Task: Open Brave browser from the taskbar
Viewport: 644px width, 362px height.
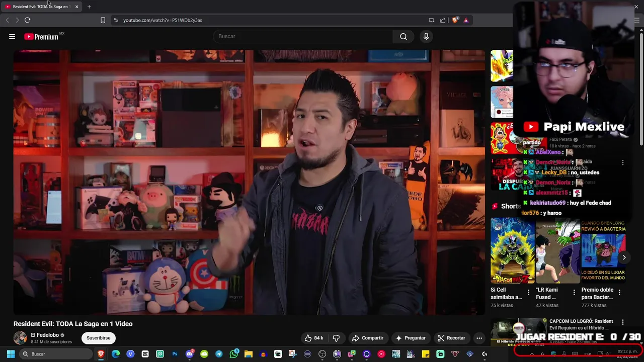Action: [x=101, y=354]
